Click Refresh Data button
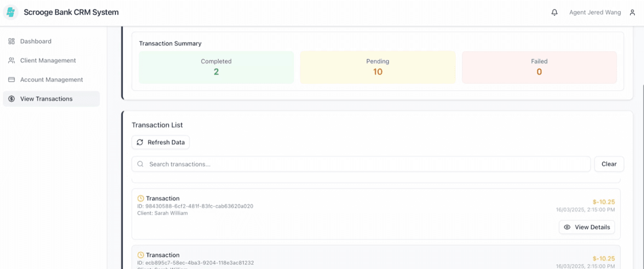 click(x=161, y=142)
